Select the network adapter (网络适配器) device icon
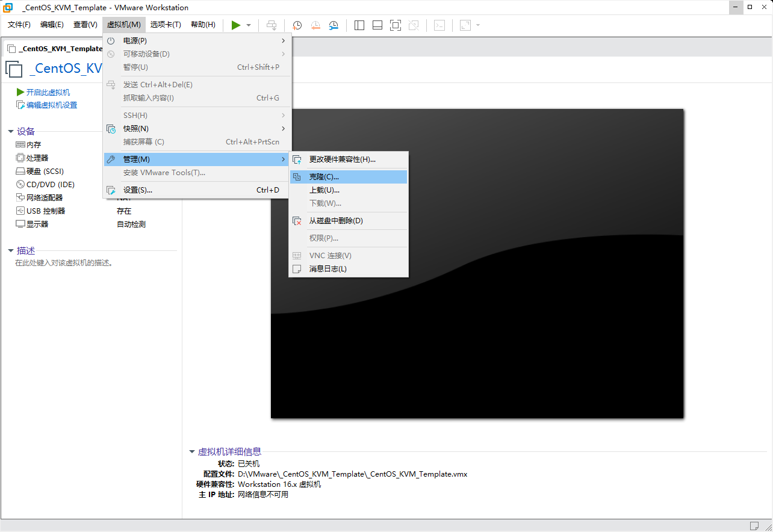This screenshot has width=773, height=532. (20, 197)
